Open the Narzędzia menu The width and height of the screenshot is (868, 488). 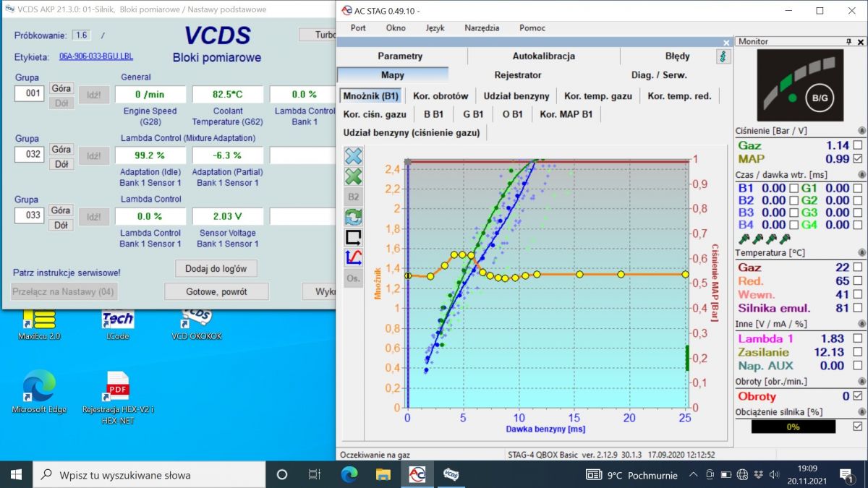[x=482, y=28]
